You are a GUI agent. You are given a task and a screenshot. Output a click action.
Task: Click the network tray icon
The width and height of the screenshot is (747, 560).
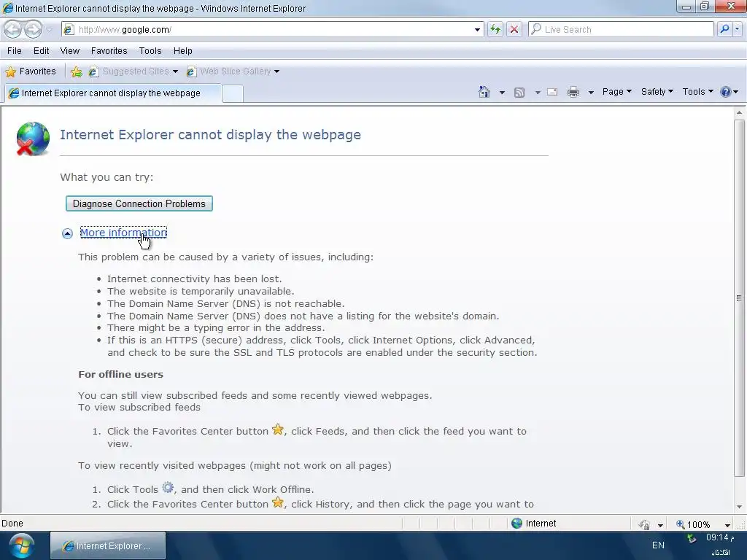click(x=692, y=539)
